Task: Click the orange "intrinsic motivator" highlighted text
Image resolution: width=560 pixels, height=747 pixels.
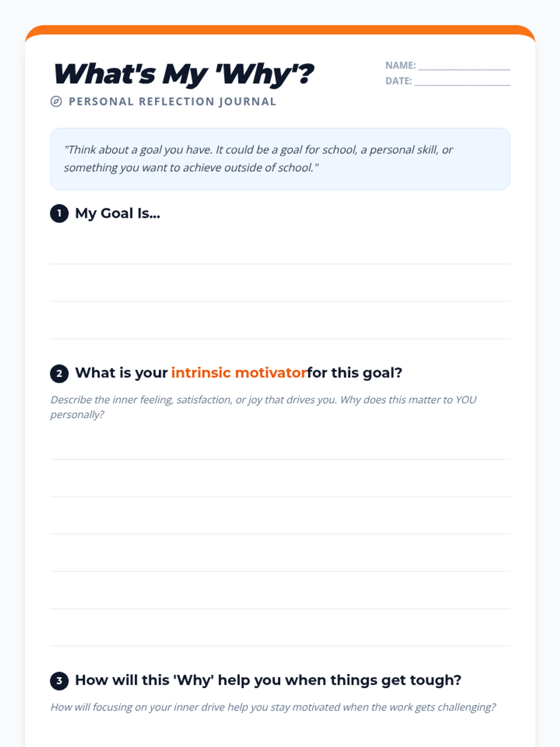Action: click(x=239, y=373)
